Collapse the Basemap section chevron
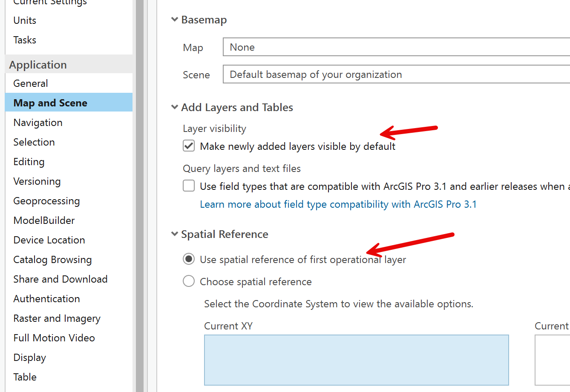570x392 pixels. point(174,20)
